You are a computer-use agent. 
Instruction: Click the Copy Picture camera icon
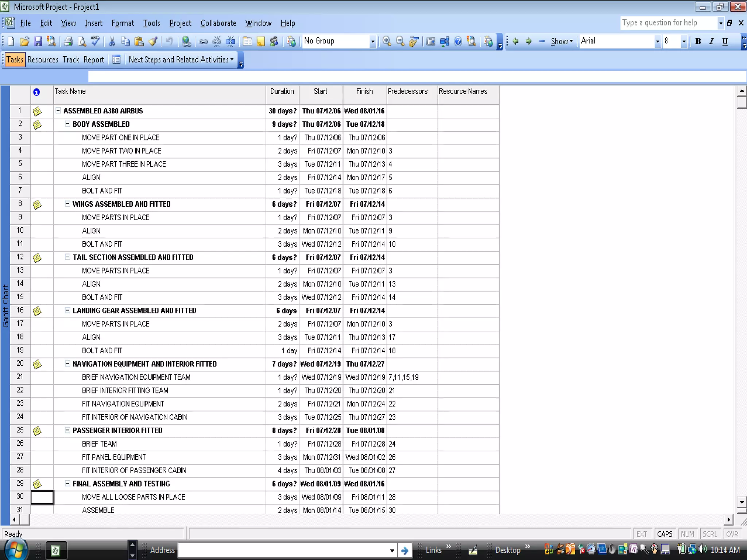click(x=431, y=42)
